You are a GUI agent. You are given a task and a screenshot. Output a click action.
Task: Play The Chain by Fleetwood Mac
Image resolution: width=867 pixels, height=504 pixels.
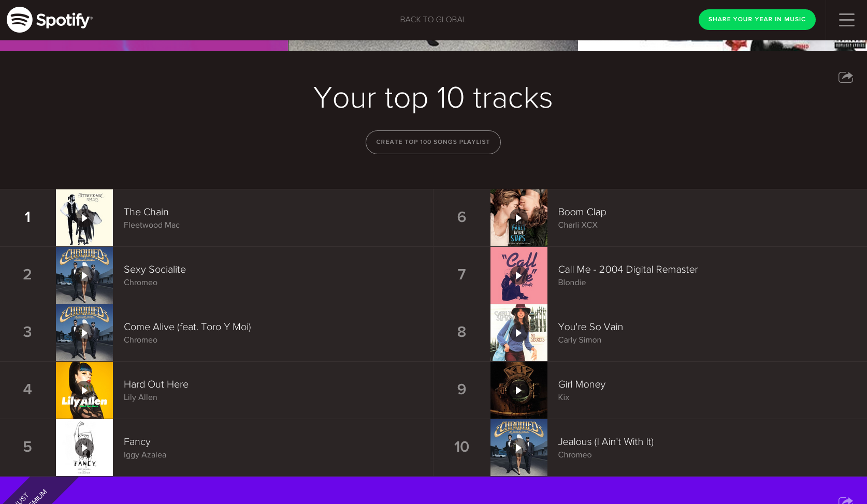click(x=84, y=218)
